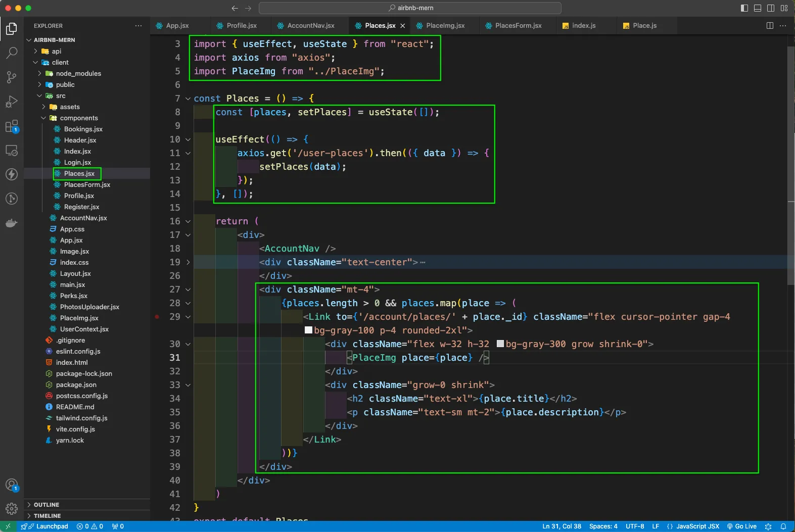Open the Explorer view in activity bar
Screen dimensions: 795x532
click(x=12, y=29)
